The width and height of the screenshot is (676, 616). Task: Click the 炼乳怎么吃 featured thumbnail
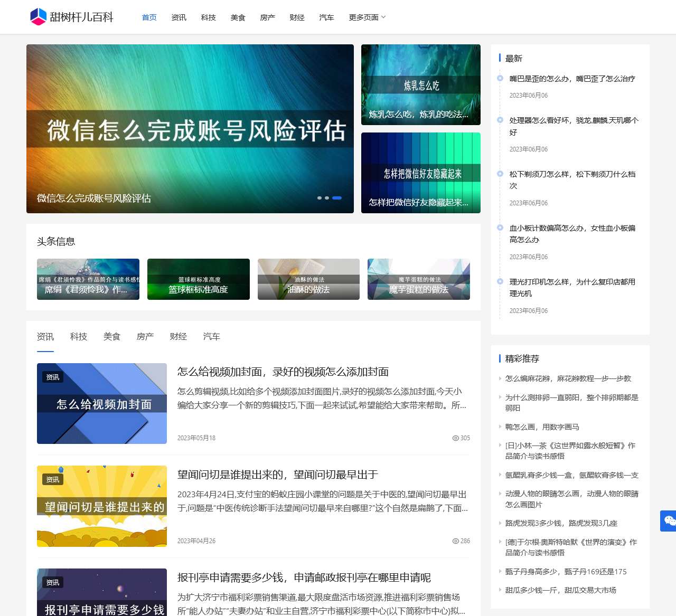[x=420, y=84]
